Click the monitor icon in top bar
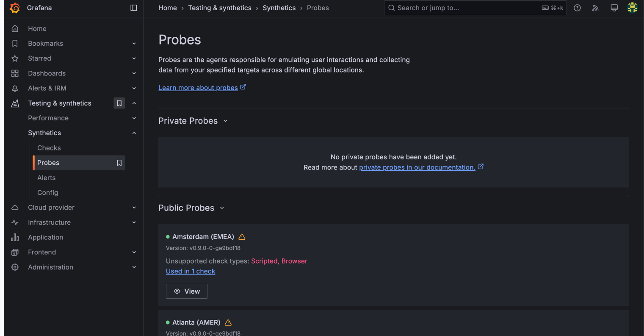The height and width of the screenshot is (336, 644). coord(614,8)
